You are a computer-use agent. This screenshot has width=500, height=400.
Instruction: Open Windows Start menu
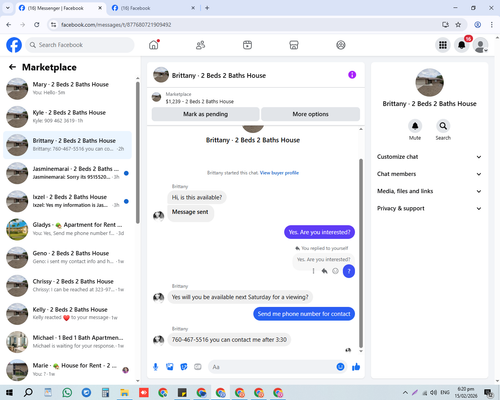pos(9,393)
